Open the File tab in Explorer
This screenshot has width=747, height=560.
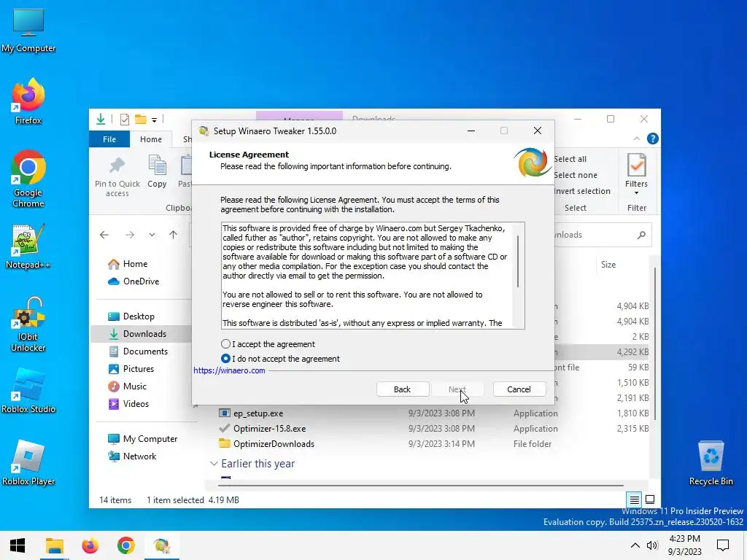click(109, 139)
